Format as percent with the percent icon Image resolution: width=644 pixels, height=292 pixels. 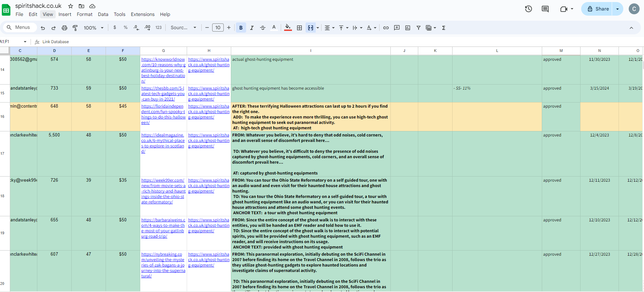[x=126, y=28]
